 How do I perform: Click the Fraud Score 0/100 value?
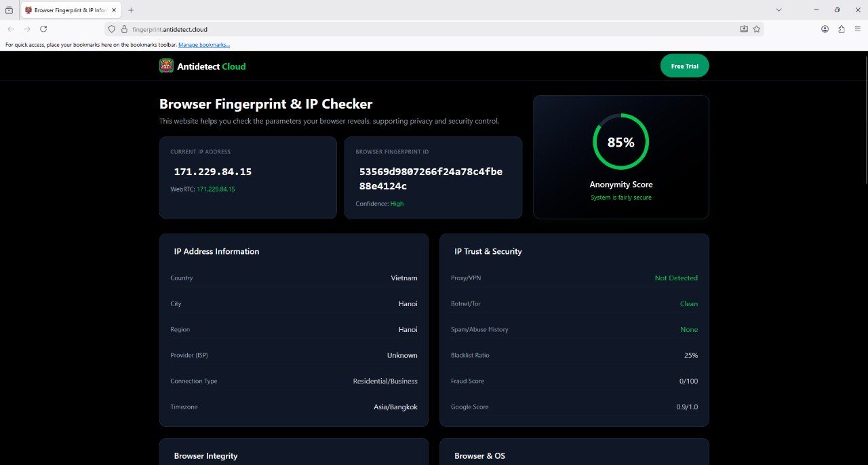click(x=688, y=381)
